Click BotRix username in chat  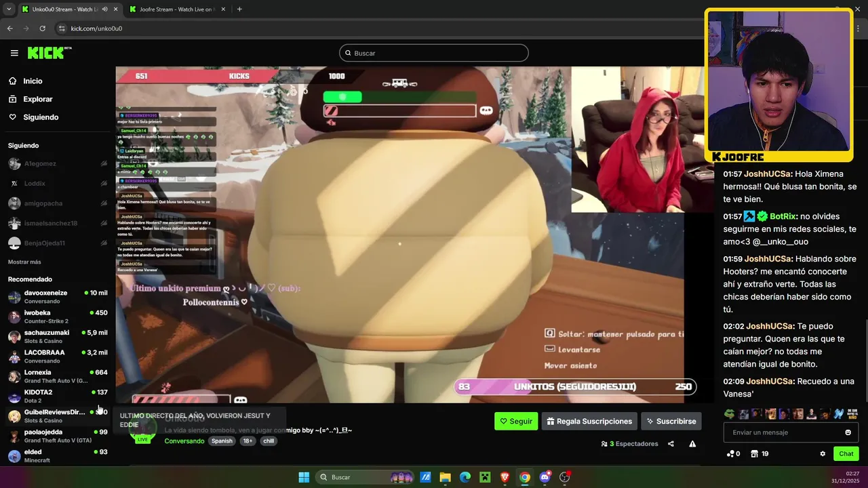tap(783, 216)
